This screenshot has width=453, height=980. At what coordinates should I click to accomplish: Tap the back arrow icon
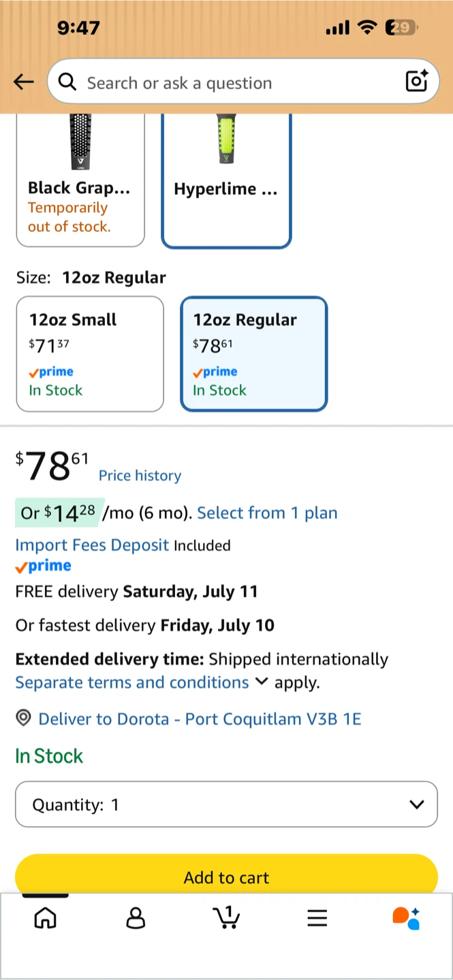(x=24, y=82)
